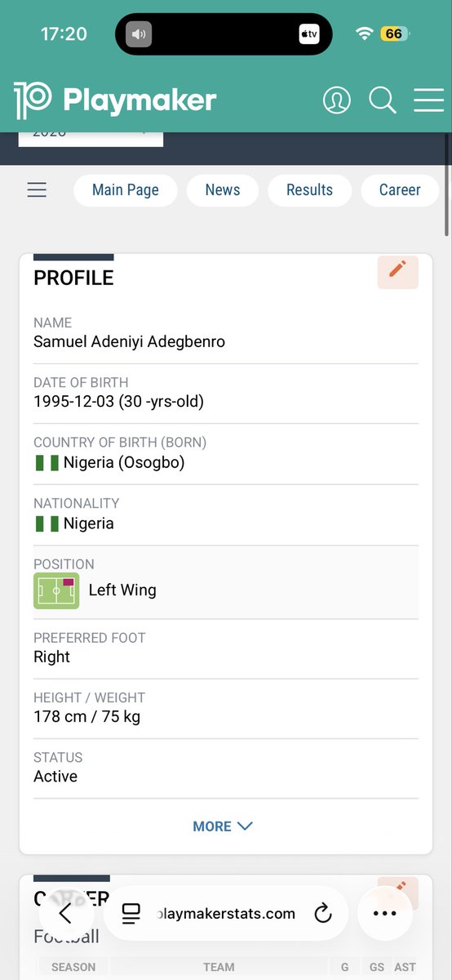Open the Career tab
The height and width of the screenshot is (980, 452).
pos(400,190)
